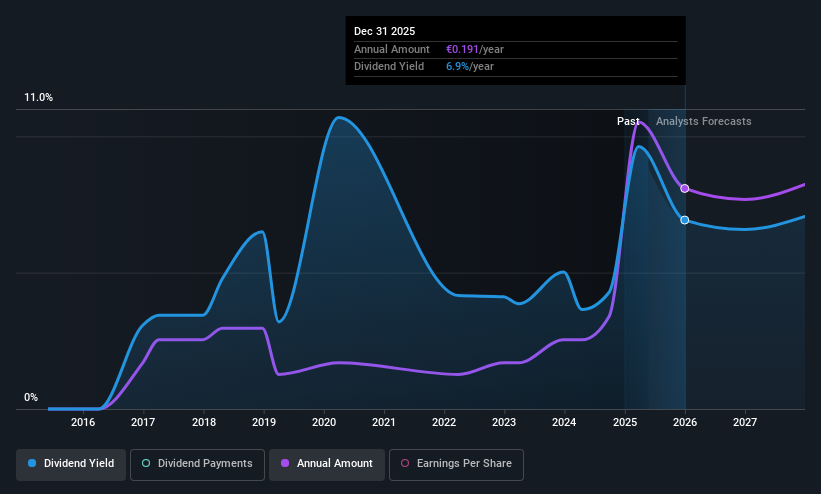This screenshot has height=494, width=821.
Task: Select the 2016 x-axis label
Action: click(83, 422)
